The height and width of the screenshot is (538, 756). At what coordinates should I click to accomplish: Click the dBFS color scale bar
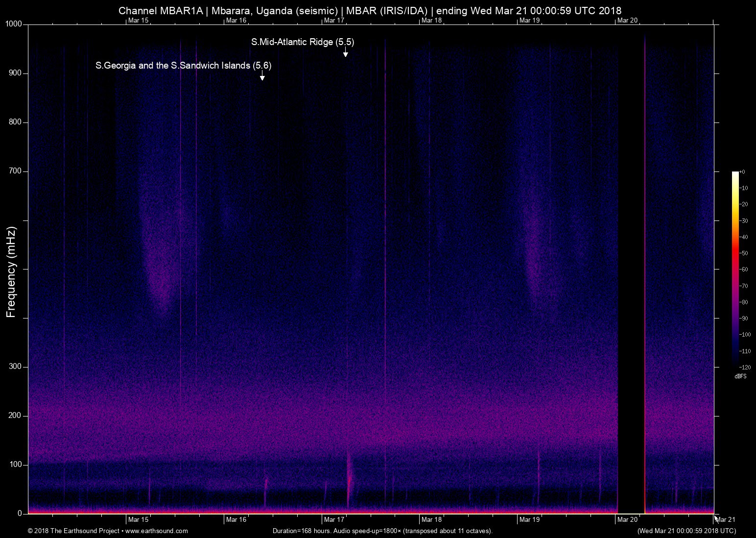(735, 269)
